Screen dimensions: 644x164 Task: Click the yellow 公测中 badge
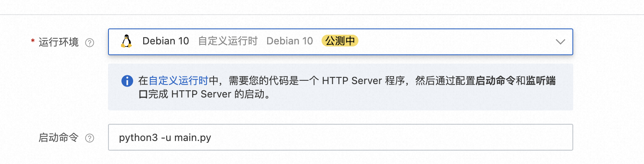tap(340, 41)
